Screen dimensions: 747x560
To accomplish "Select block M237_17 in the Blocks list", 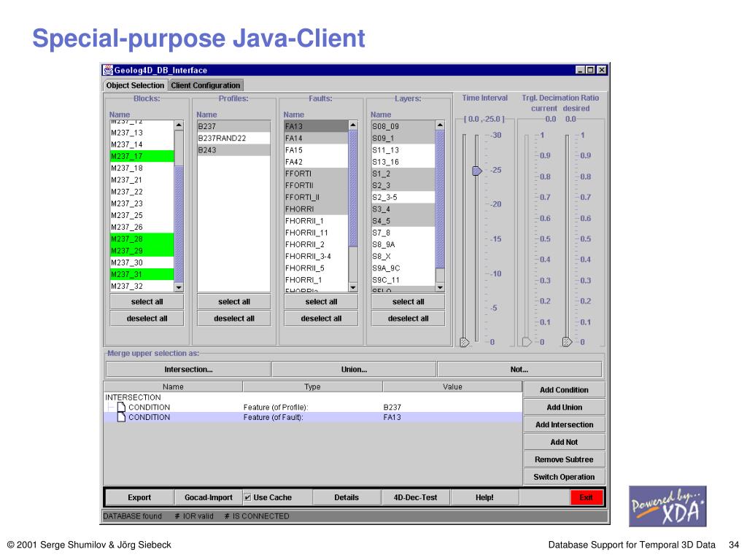I will tap(142, 156).
